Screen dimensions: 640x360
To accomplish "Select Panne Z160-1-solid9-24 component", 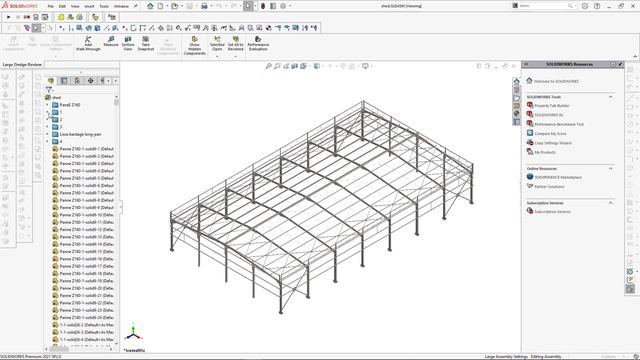I will 83,317.
